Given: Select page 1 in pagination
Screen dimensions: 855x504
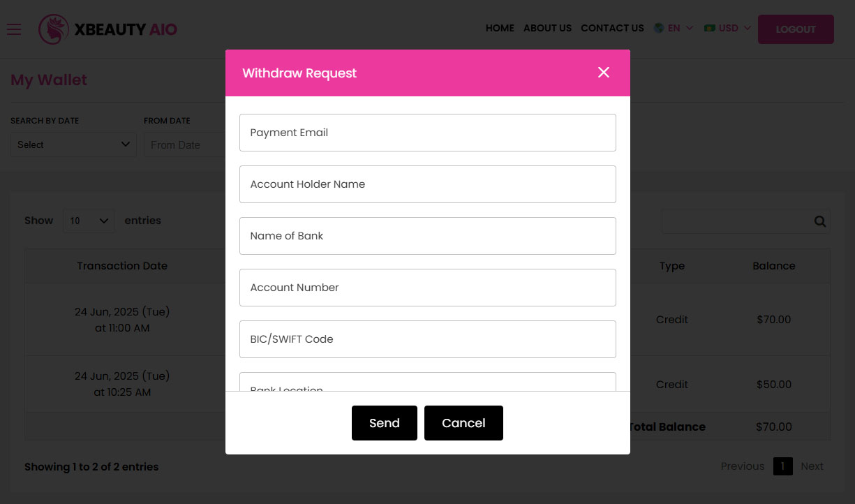Looking at the screenshot, I should click(x=782, y=466).
